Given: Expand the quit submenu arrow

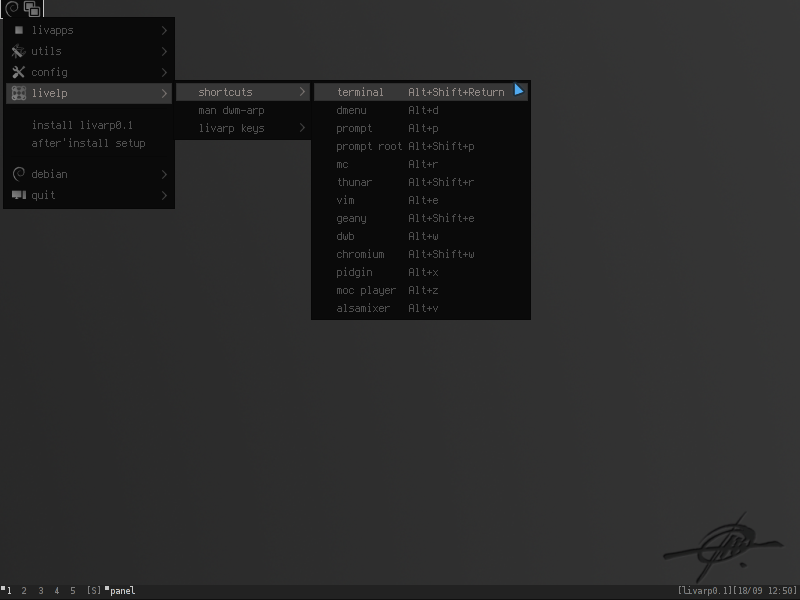Looking at the screenshot, I should [x=164, y=195].
